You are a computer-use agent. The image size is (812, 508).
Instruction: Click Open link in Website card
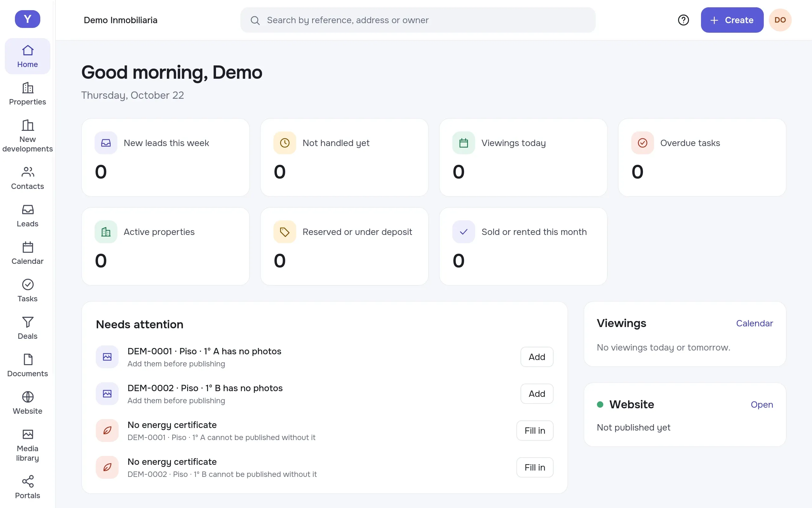pos(762,404)
